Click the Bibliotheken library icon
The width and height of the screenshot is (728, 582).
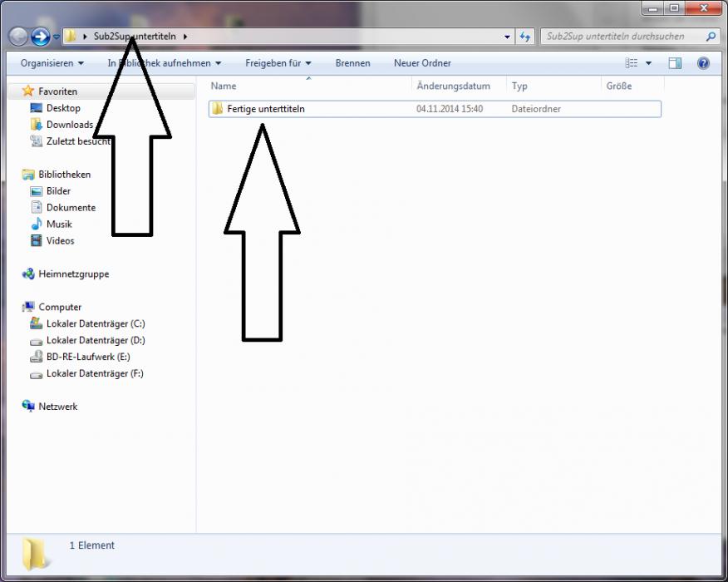(28, 175)
